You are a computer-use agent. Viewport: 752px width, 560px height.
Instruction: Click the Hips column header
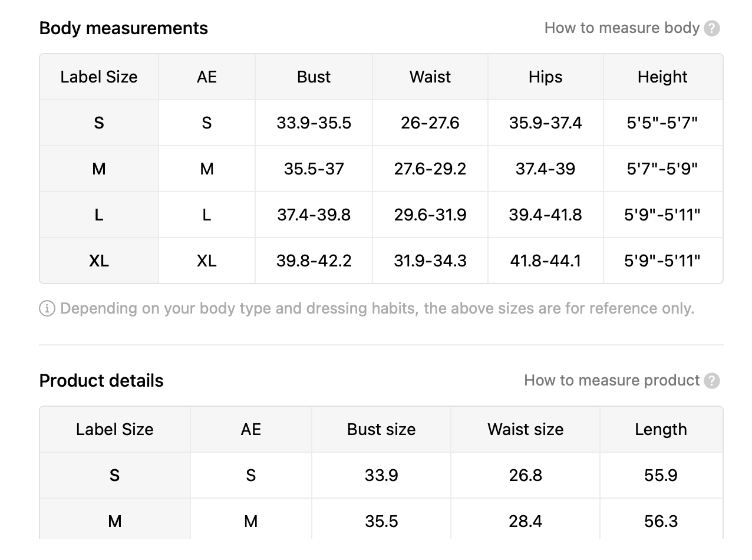[546, 77]
